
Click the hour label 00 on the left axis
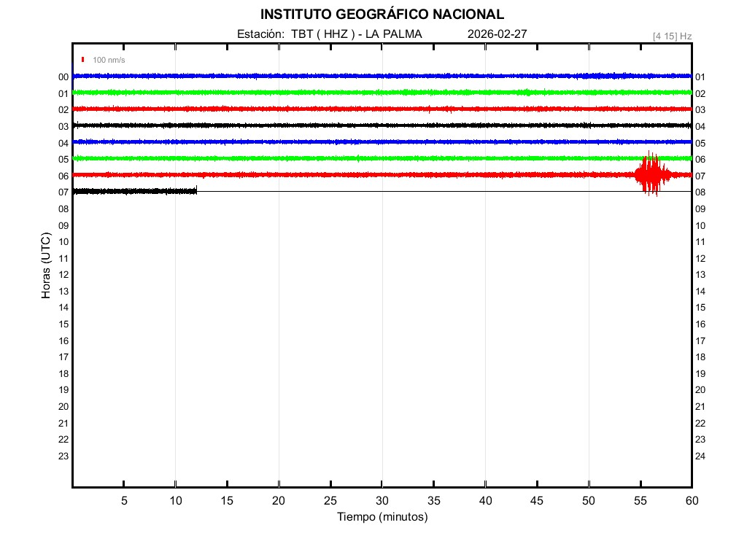click(x=63, y=77)
